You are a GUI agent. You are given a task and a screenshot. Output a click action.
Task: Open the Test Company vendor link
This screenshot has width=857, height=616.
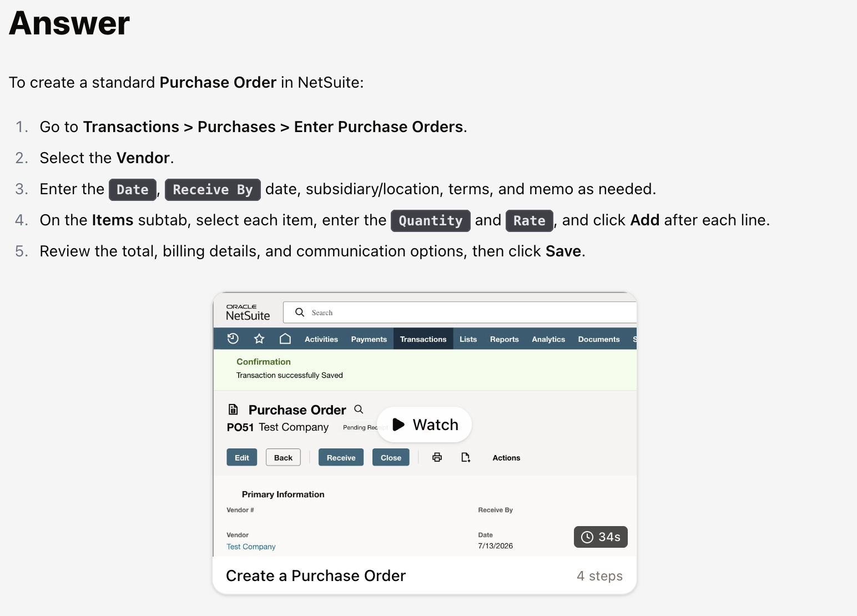[251, 547]
